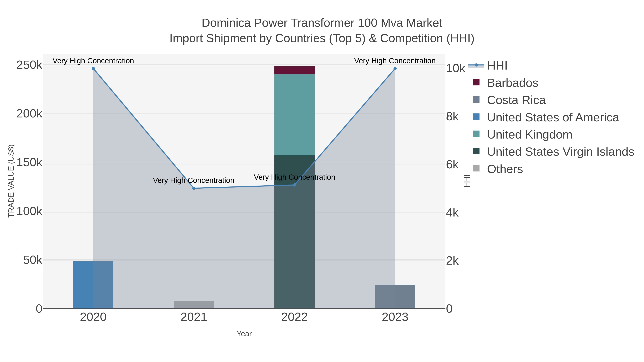The height and width of the screenshot is (362, 644).
Task: Click the 50k trade value axis label
Action: coord(33,260)
